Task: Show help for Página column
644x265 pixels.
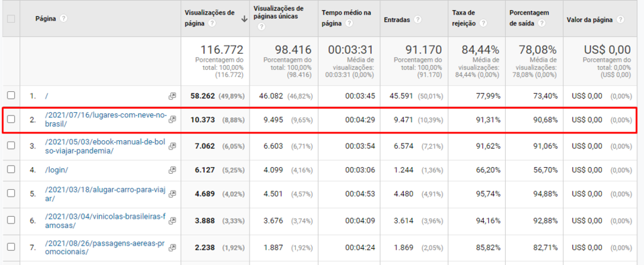Action: 63,19
